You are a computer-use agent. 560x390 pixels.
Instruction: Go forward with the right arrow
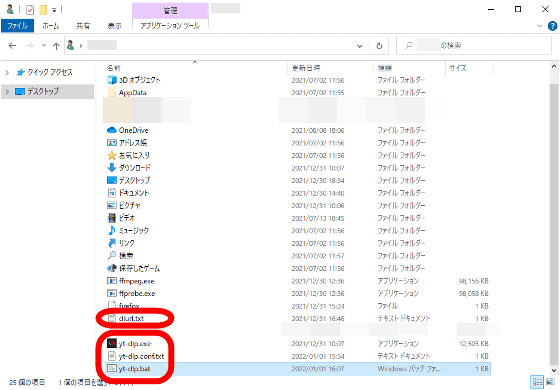coord(30,45)
